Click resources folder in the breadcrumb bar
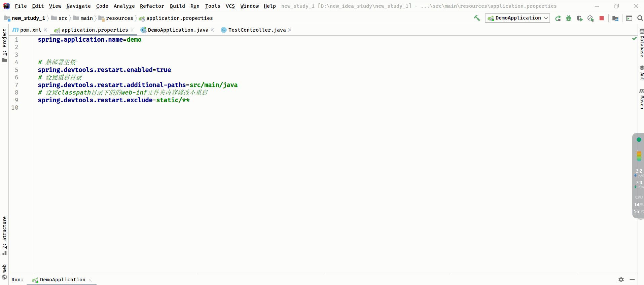The image size is (644, 285). pyautogui.click(x=116, y=18)
